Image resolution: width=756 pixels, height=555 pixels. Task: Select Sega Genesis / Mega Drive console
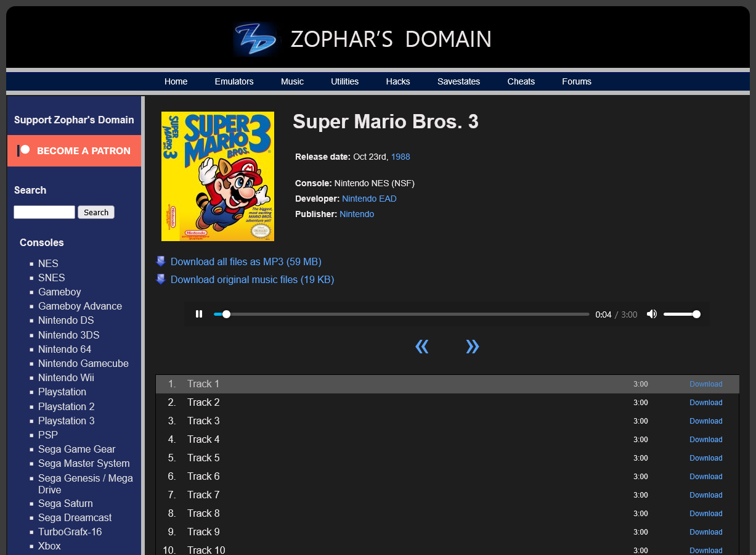click(86, 483)
